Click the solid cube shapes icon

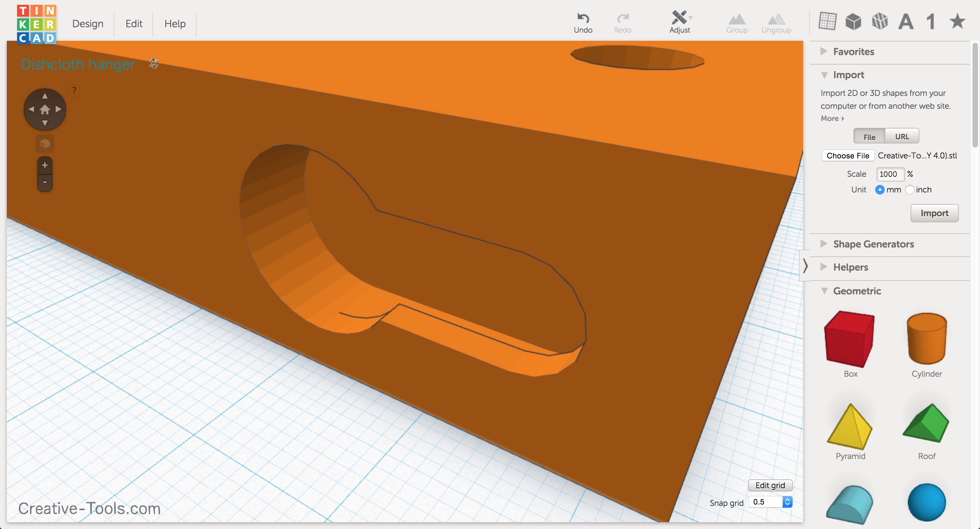(853, 21)
